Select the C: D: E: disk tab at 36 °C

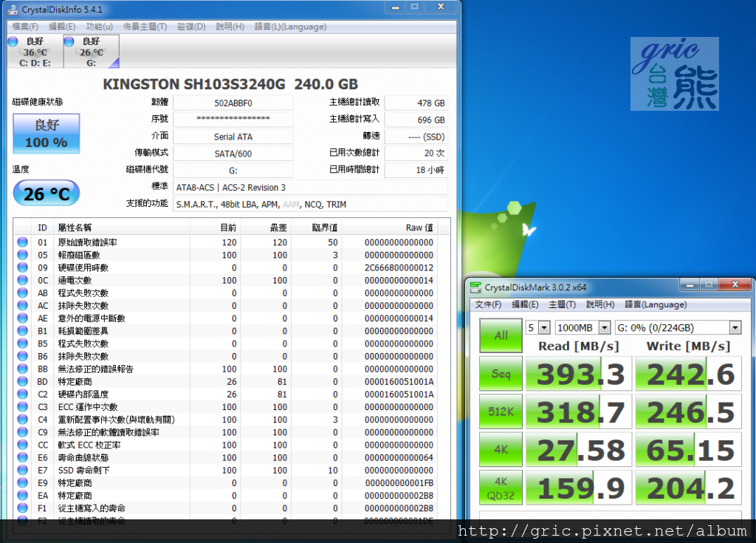click(35, 52)
